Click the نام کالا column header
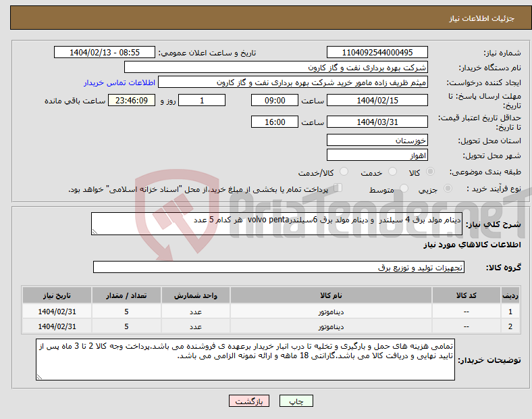The height and width of the screenshot is (419, 532). [331, 295]
